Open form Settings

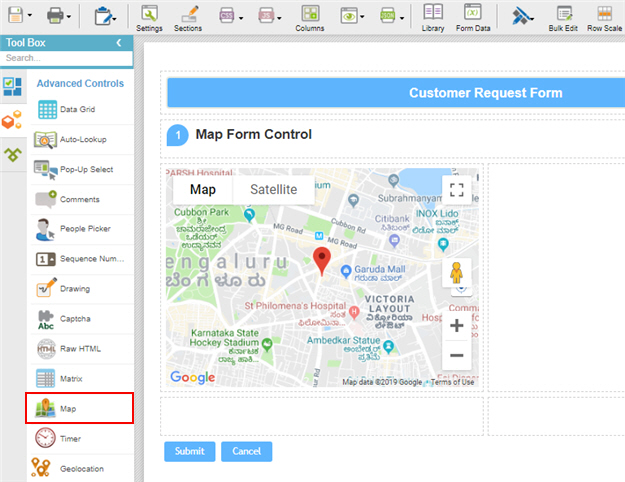(x=149, y=18)
